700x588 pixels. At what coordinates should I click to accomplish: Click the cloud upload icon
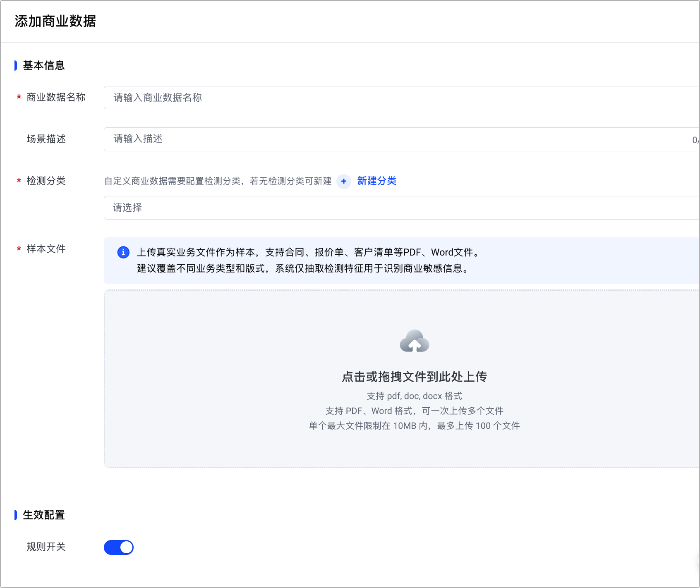point(415,341)
